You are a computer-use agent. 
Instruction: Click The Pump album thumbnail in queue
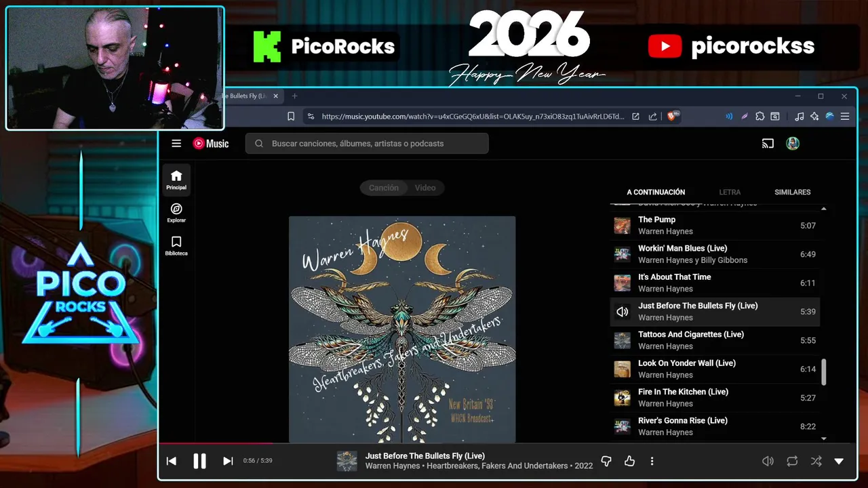tap(622, 226)
